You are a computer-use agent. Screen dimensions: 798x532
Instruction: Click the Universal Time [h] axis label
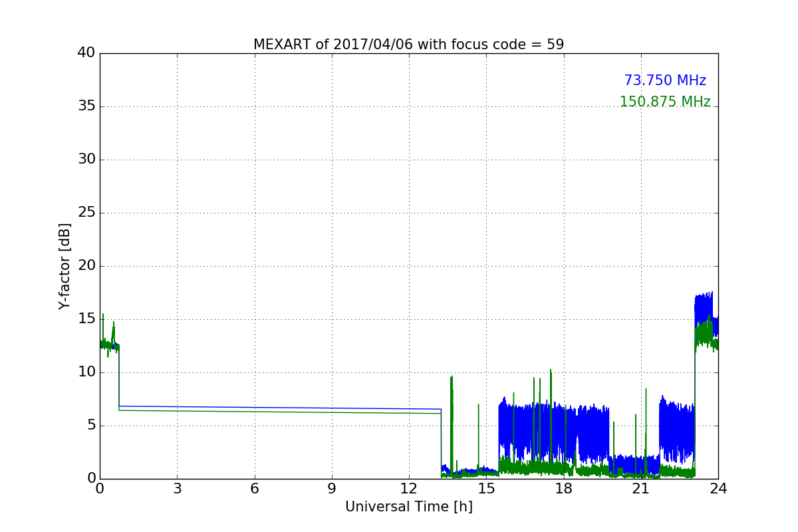tap(408, 507)
